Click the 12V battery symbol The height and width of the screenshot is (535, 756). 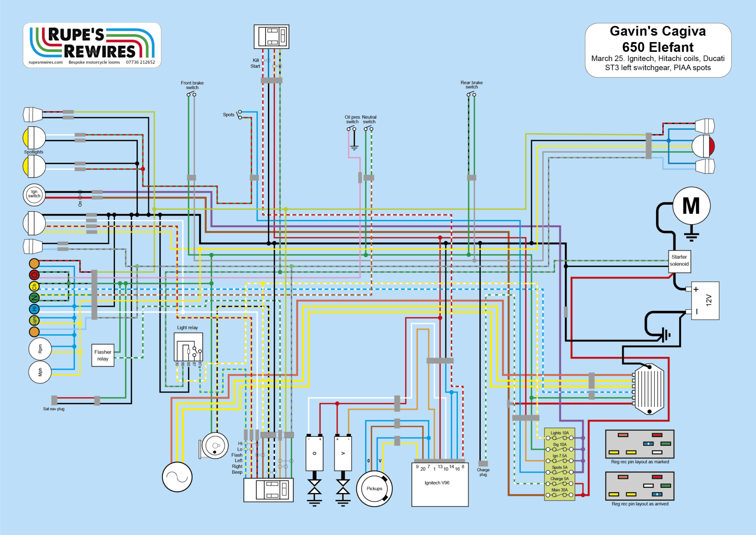pos(705,300)
